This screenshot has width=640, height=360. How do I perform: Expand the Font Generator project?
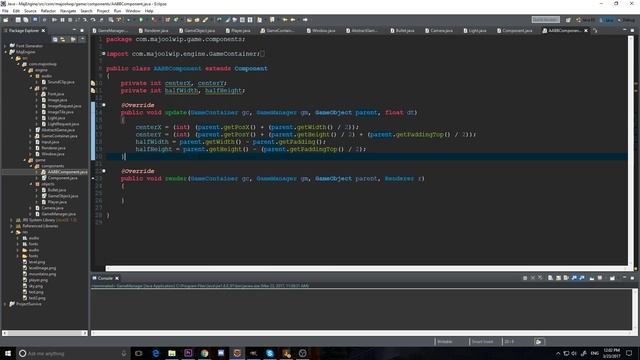[x=5, y=46]
